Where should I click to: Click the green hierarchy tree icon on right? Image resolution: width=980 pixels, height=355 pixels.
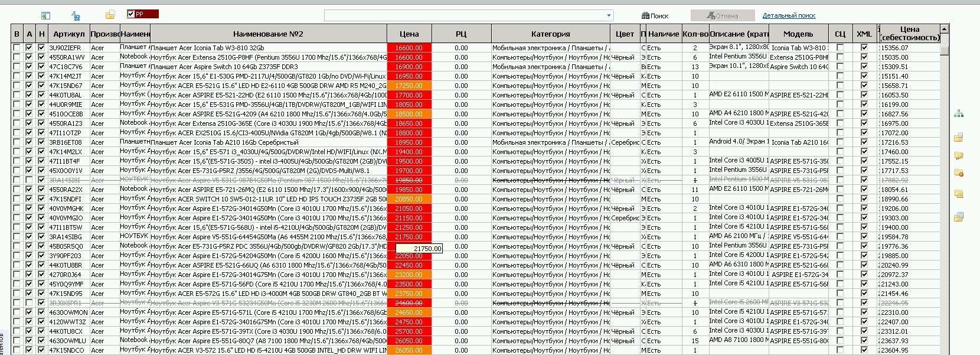pyautogui.click(x=959, y=114)
